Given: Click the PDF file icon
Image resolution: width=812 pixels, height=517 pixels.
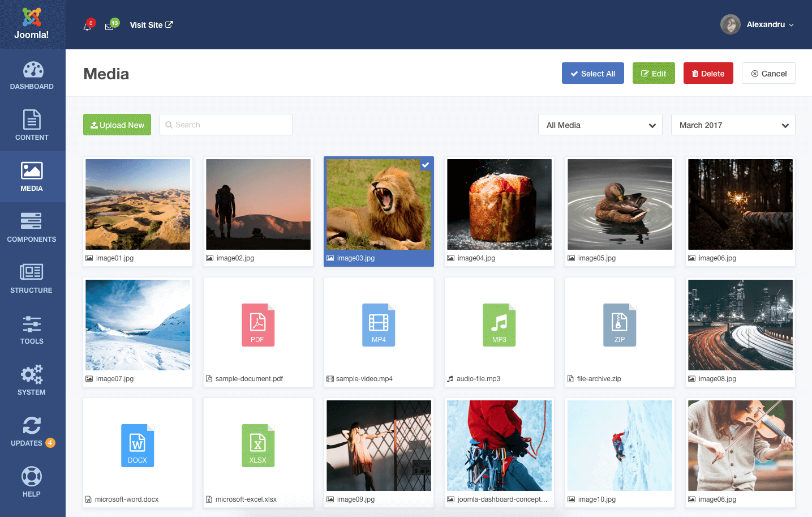Looking at the screenshot, I should coord(258,325).
